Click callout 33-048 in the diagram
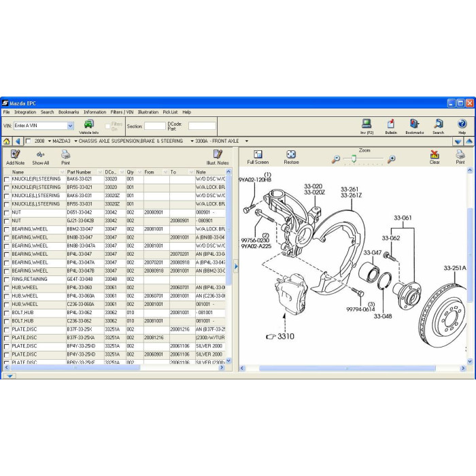The image size is (476, 476). (382, 316)
